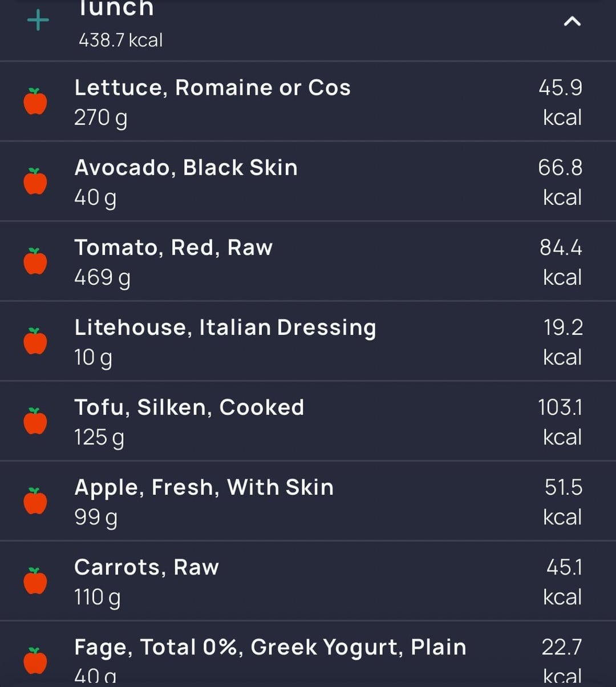616x687 pixels.
Task: Tap the lunch 438.7 kcal header
Action: tap(308, 30)
